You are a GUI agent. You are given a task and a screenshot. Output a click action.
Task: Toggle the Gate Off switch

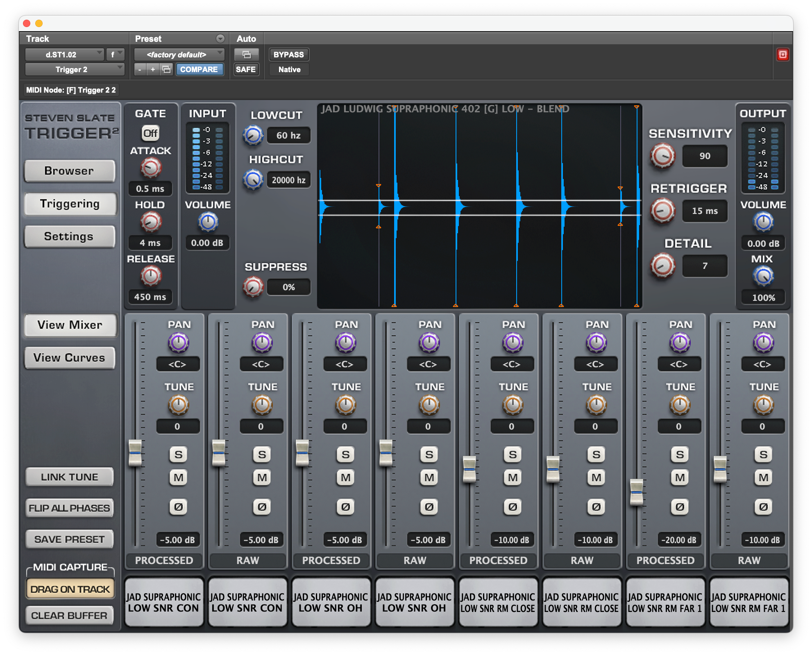[150, 133]
